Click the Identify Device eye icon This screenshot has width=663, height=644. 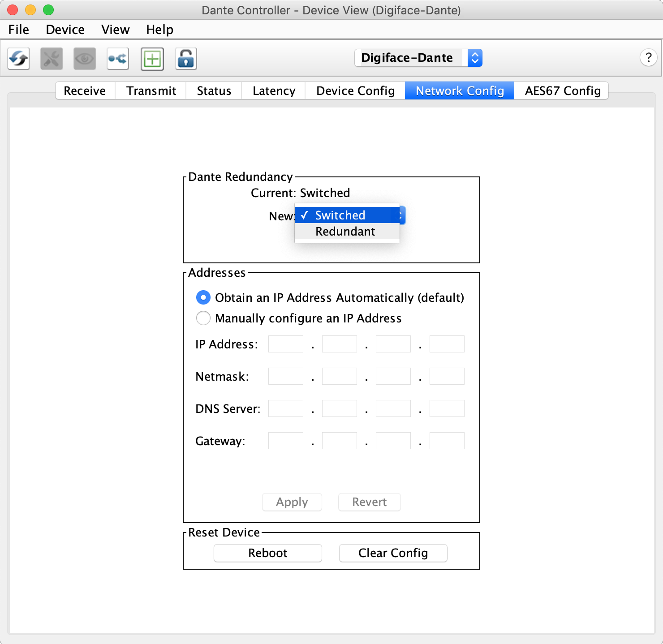(85, 59)
